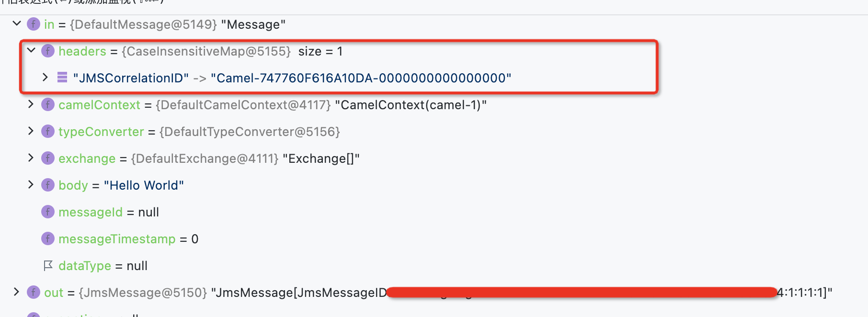Expand the body field arrow
The width and height of the screenshot is (868, 317).
(31, 184)
